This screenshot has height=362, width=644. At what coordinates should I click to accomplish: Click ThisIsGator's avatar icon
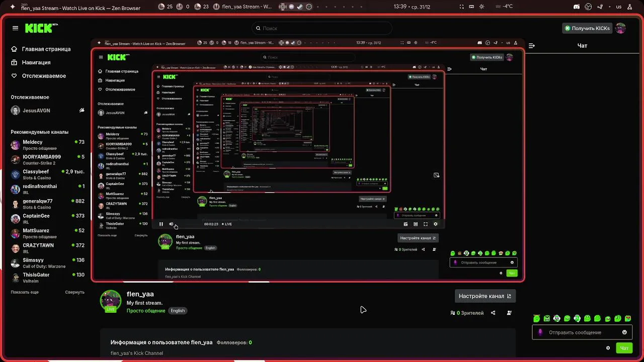[16, 278]
